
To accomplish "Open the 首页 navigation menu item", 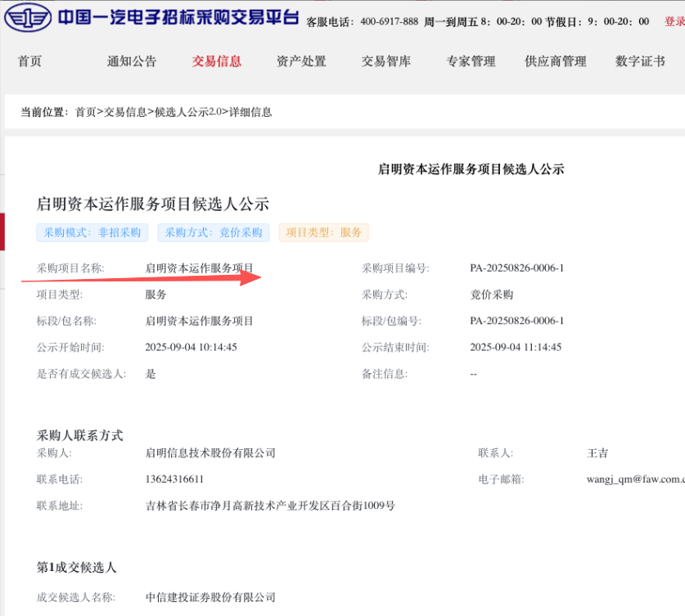I will click(29, 61).
